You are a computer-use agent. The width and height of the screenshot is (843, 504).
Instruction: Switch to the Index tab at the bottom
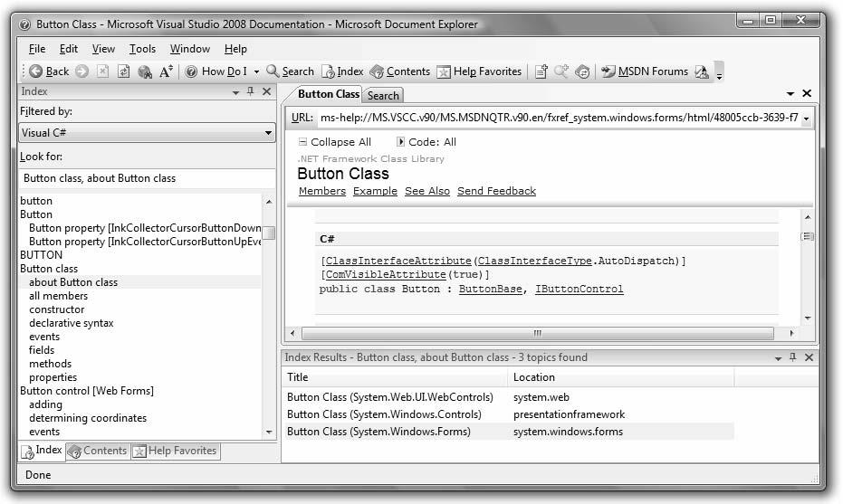[42, 451]
